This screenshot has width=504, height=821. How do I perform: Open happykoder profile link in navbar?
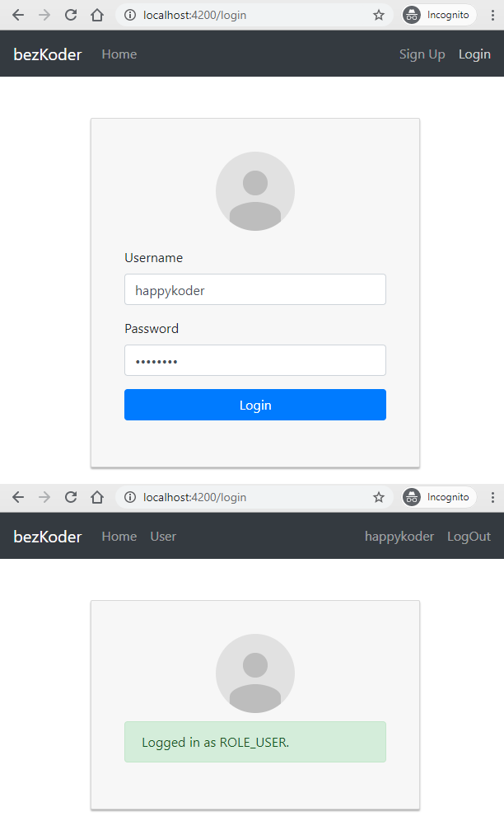click(x=399, y=536)
